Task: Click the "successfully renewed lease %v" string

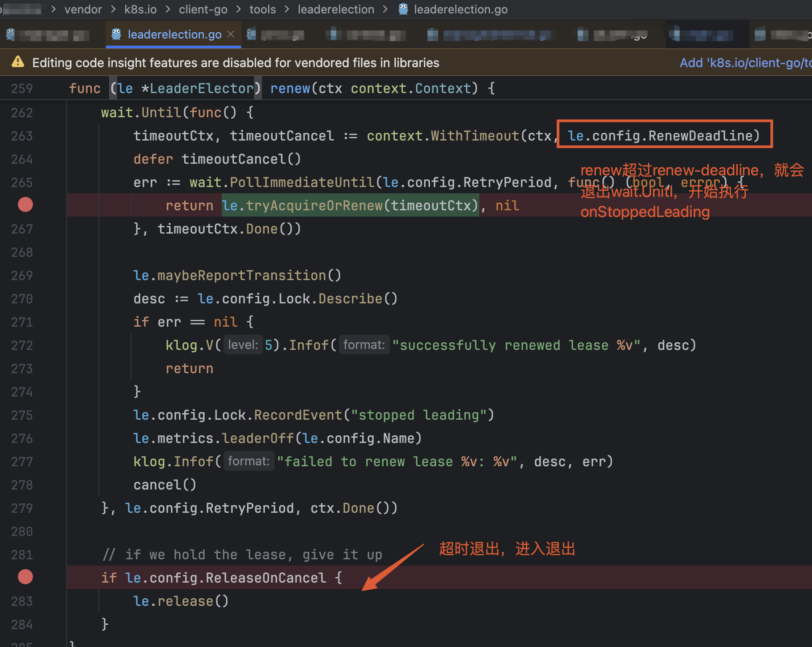Action: coord(516,345)
